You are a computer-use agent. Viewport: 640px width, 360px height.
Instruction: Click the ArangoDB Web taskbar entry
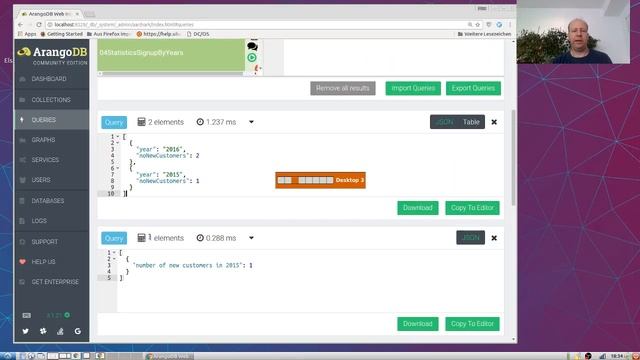169,356
